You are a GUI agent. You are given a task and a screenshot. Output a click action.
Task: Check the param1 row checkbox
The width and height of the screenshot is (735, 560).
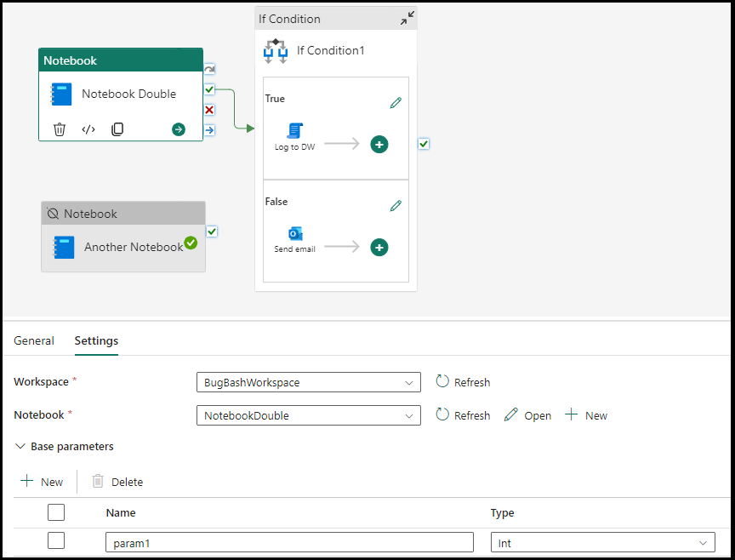(56, 540)
